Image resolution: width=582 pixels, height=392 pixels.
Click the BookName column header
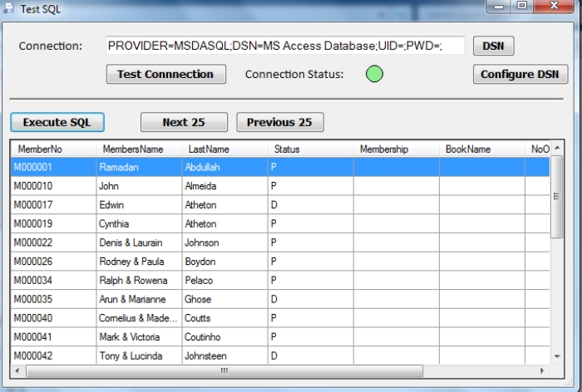click(481, 149)
